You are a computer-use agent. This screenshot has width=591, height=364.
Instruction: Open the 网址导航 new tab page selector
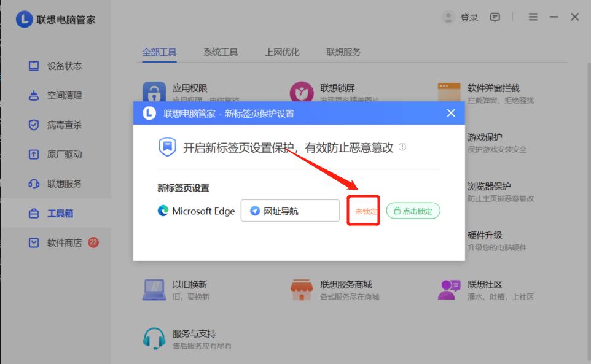point(290,211)
